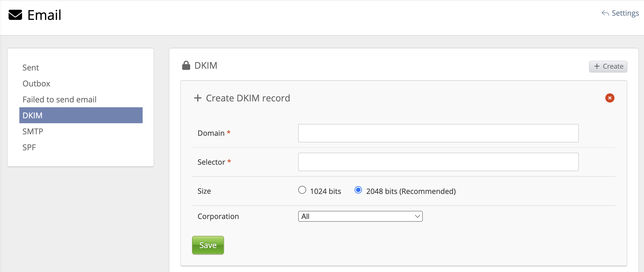Screen dimensions: 644x272
Task: Select the DKIM sidebar item
Action: click(81, 115)
